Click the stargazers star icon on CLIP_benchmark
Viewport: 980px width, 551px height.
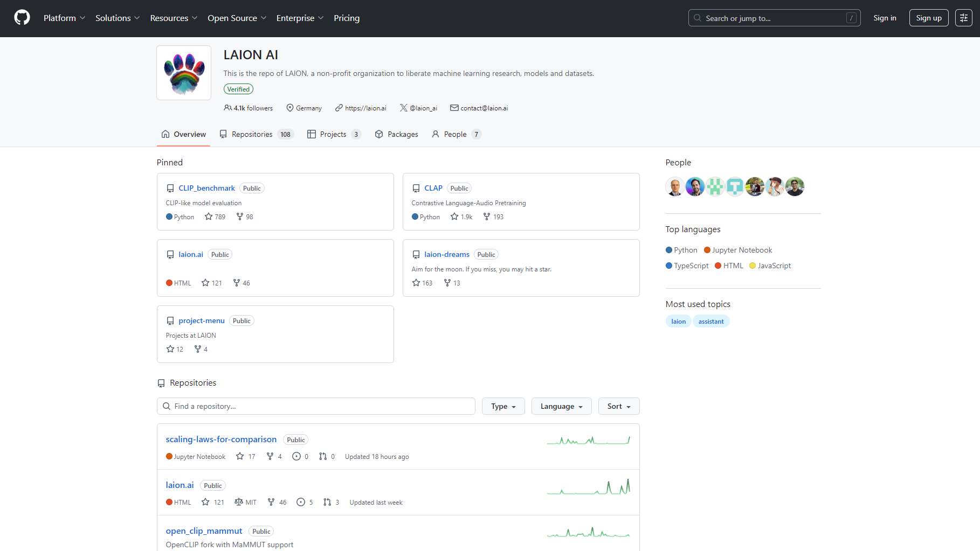pos(209,217)
